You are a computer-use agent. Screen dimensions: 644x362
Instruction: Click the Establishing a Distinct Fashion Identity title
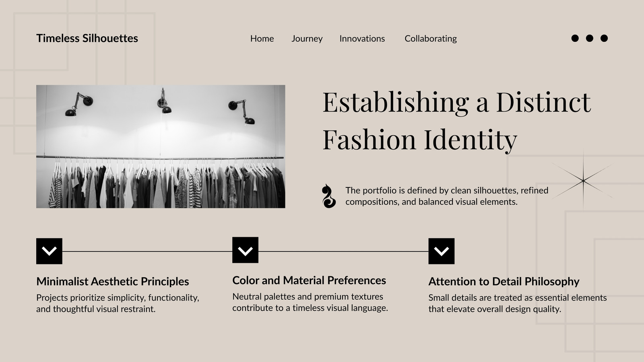tap(457, 121)
